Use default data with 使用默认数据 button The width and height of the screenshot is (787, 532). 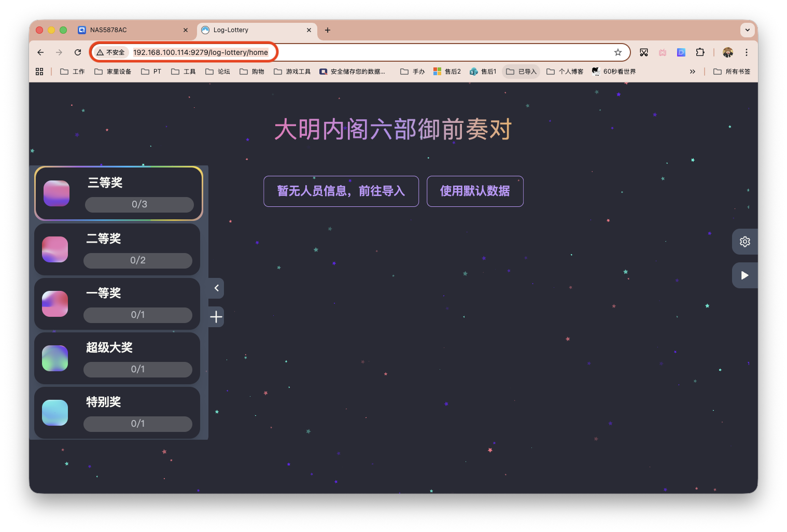pos(474,191)
